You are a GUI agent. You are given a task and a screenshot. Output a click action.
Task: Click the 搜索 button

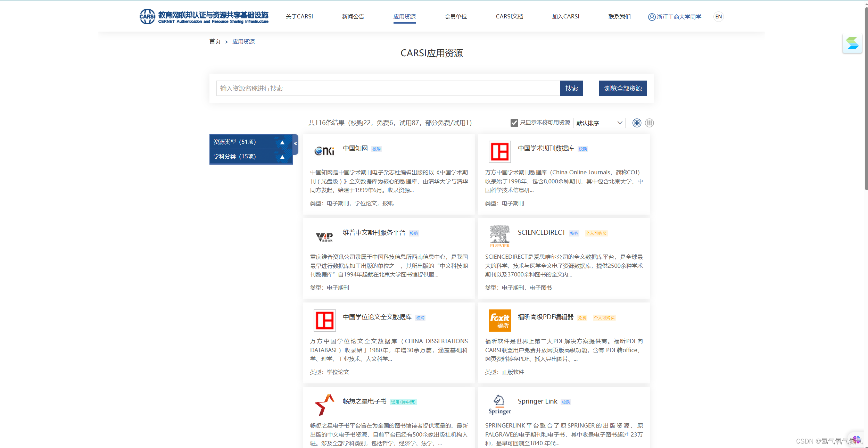pos(571,88)
